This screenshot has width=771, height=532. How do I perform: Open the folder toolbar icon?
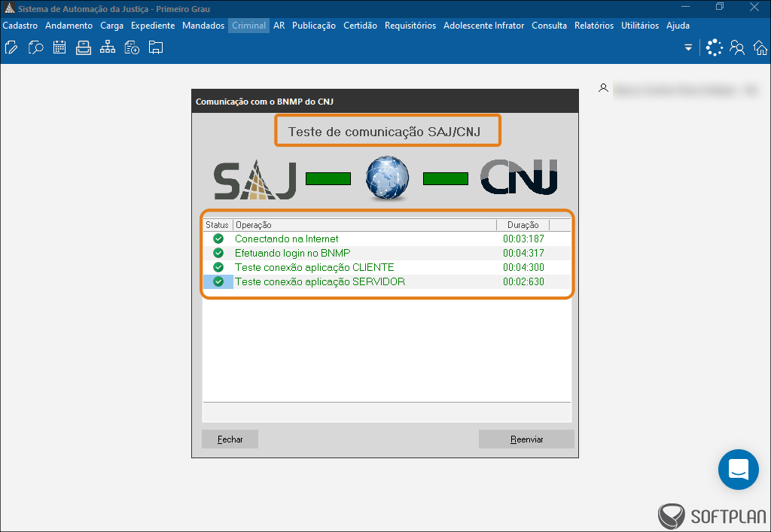click(156, 47)
